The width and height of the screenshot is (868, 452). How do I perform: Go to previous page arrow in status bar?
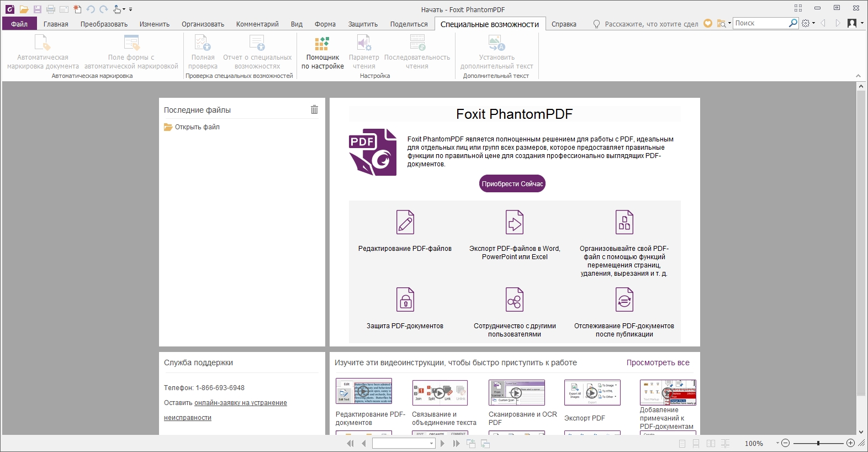click(364, 443)
